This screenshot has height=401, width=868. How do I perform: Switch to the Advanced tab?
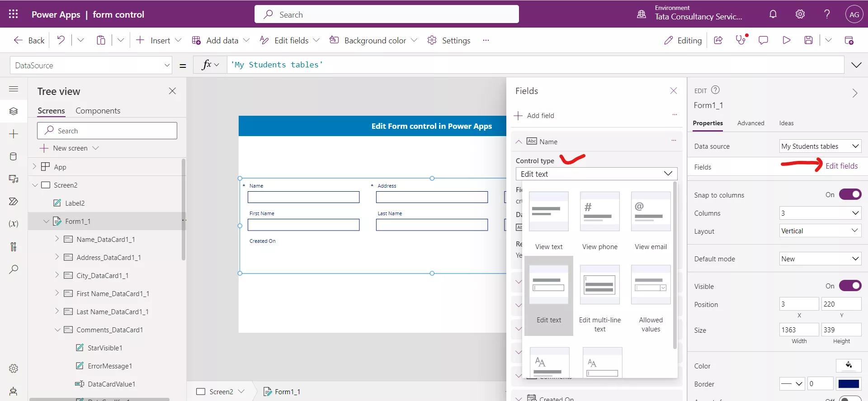pyautogui.click(x=750, y=123)
